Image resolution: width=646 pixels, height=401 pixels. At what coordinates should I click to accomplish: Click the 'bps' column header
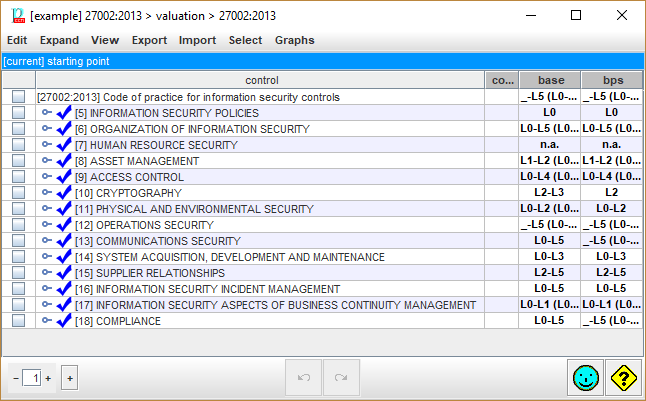tap(612, 80)
